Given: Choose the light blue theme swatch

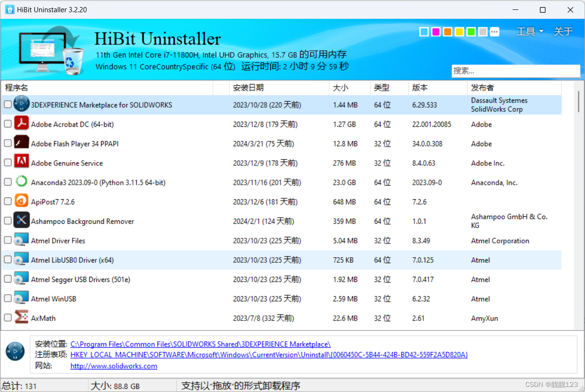Looking at the screenshot, I should tap(424, 31).
